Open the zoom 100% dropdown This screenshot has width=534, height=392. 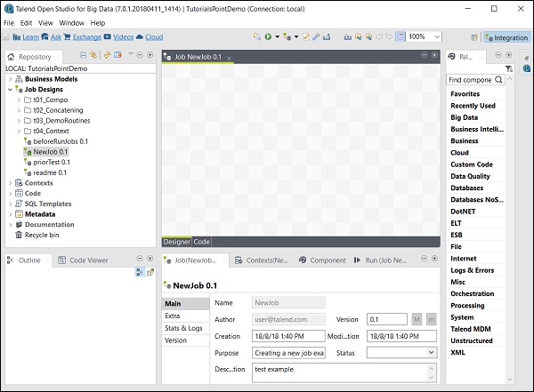(x=436, y=36)
